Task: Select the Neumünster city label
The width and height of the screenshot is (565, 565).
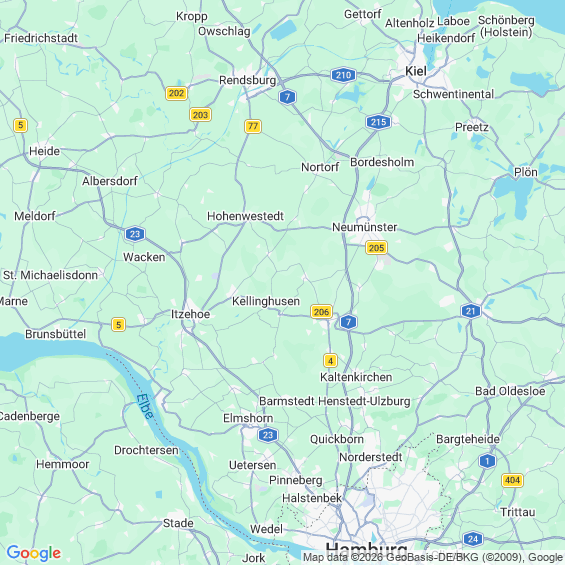Action: point(364,227)
